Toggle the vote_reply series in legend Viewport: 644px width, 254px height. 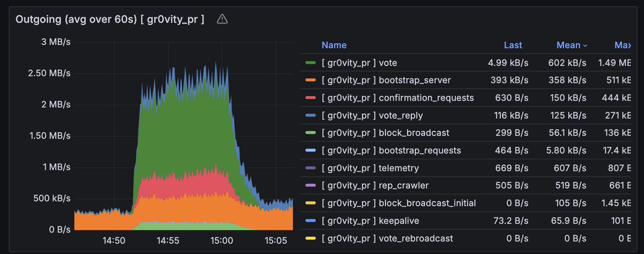coord(374,115)
